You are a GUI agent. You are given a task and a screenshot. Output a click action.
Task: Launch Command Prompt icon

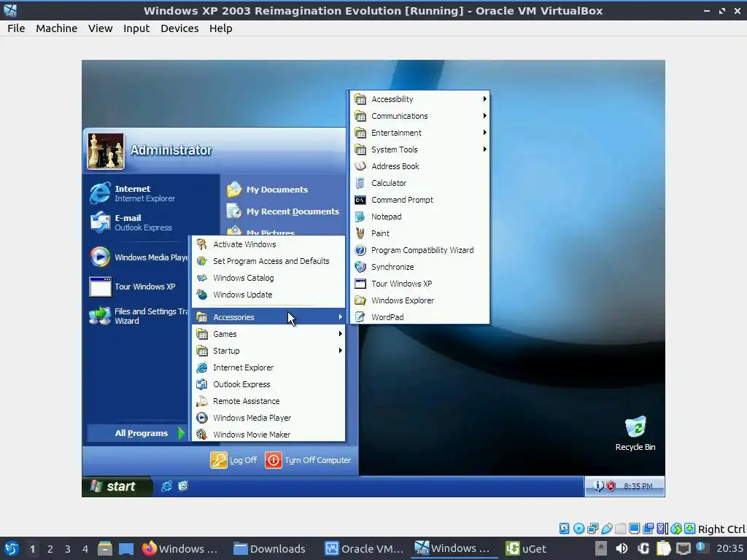click(360, 200)
